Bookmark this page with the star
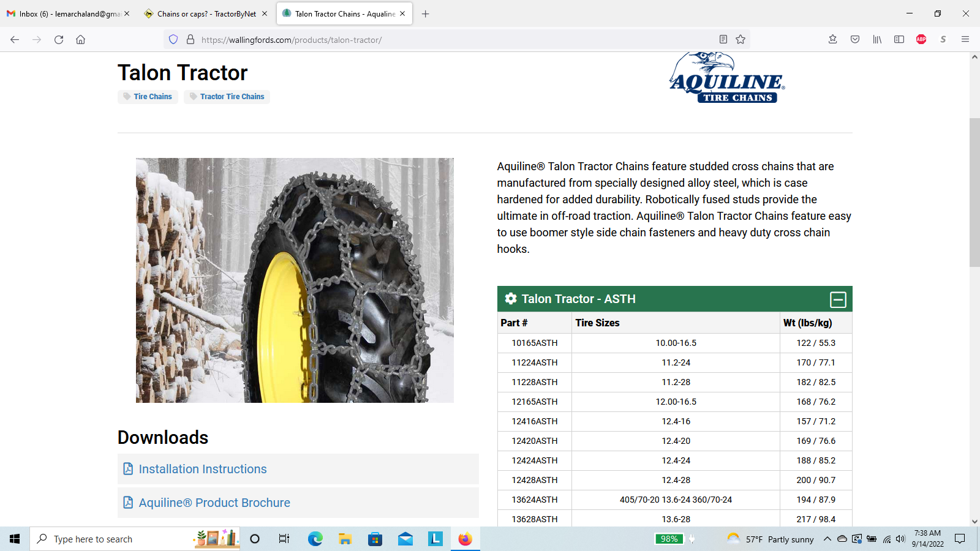 (741, 40)
